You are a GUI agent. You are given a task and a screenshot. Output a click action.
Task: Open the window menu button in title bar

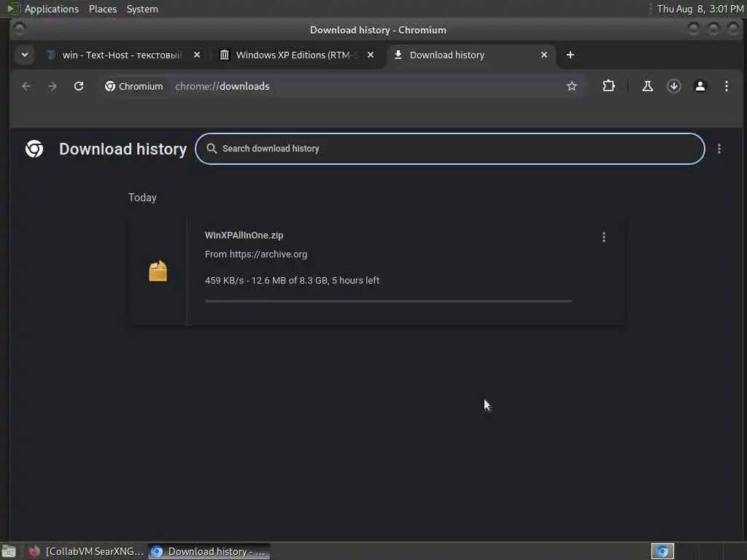[20, 29]
